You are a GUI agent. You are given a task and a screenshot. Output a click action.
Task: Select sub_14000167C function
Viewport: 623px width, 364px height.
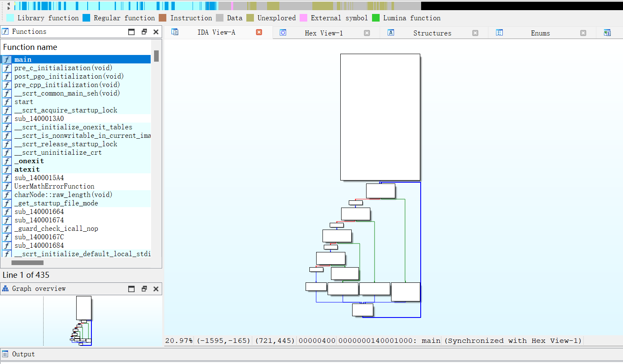76,237
